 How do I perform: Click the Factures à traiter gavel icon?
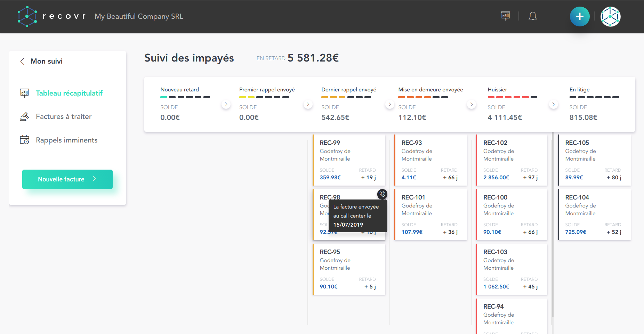[x=24, y=116]
